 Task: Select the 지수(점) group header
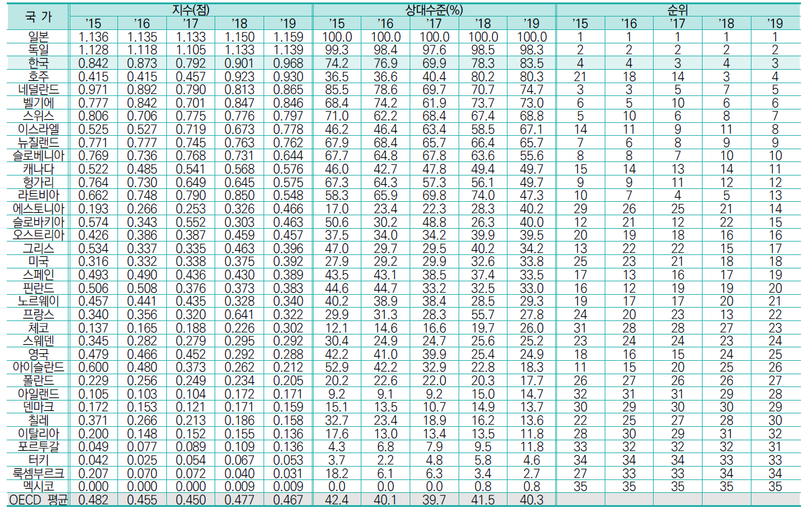pyautogui.click(x=191, y=10)
